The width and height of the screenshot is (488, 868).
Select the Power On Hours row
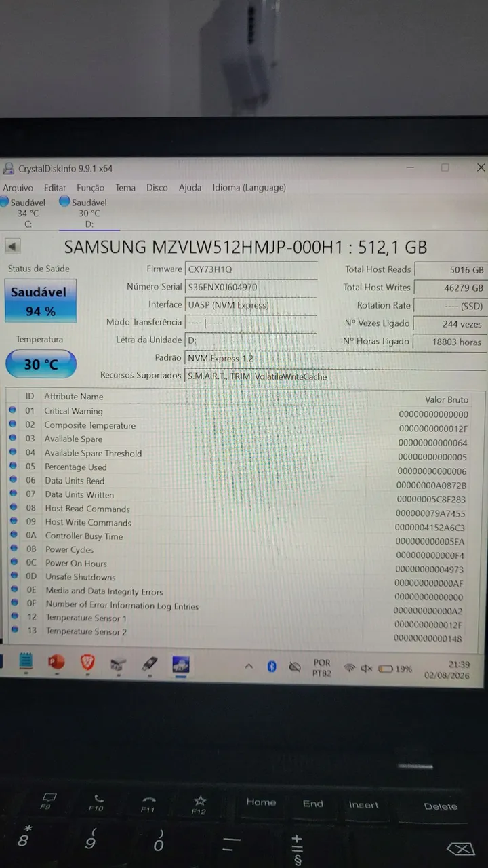click(x=245, y=564)
